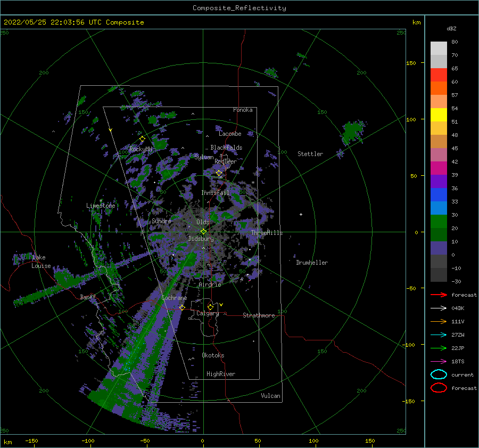Click the Cochrane town label
This screenshot has width=479, height=448.
174,298
